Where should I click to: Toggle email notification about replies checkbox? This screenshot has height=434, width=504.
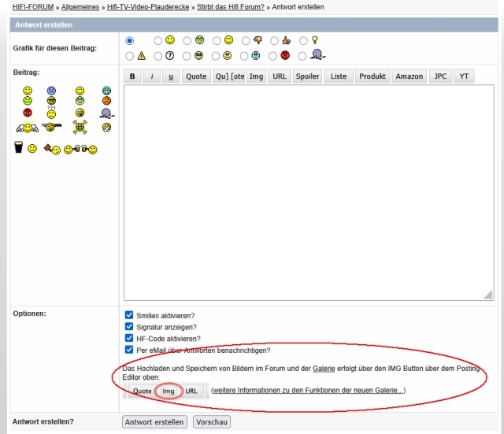pyautogui.click(x=129, y=350)
